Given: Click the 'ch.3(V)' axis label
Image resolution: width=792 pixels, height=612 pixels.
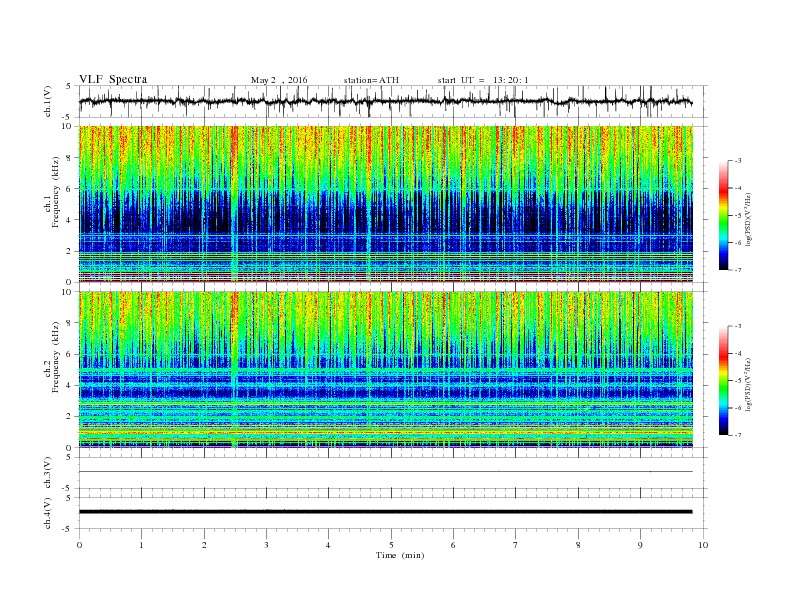Looking at the screenshot, I should pos(48,473).
